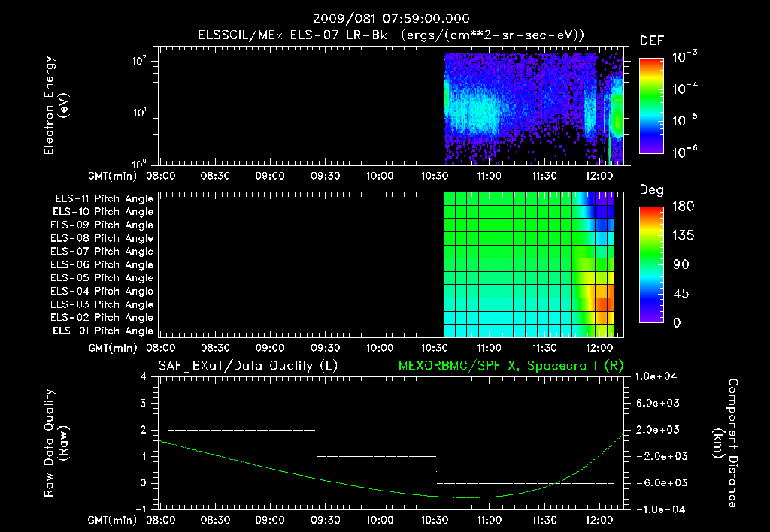Click the 180 value on Deg scale

tap(683, 207)
